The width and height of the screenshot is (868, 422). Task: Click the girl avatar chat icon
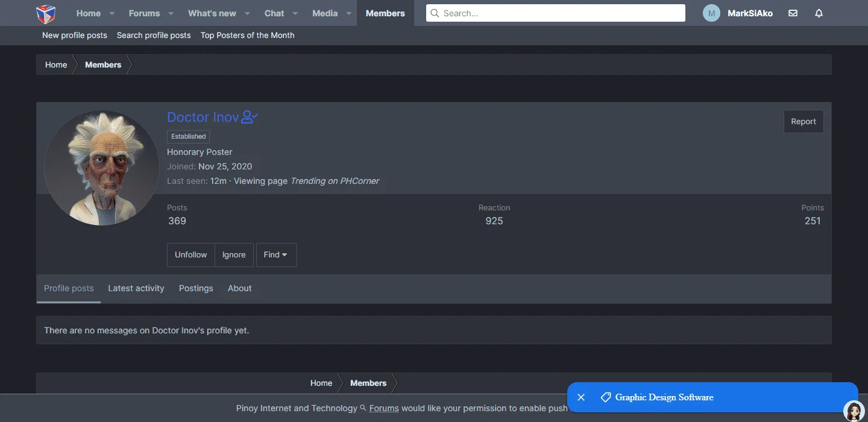[854, 411]
